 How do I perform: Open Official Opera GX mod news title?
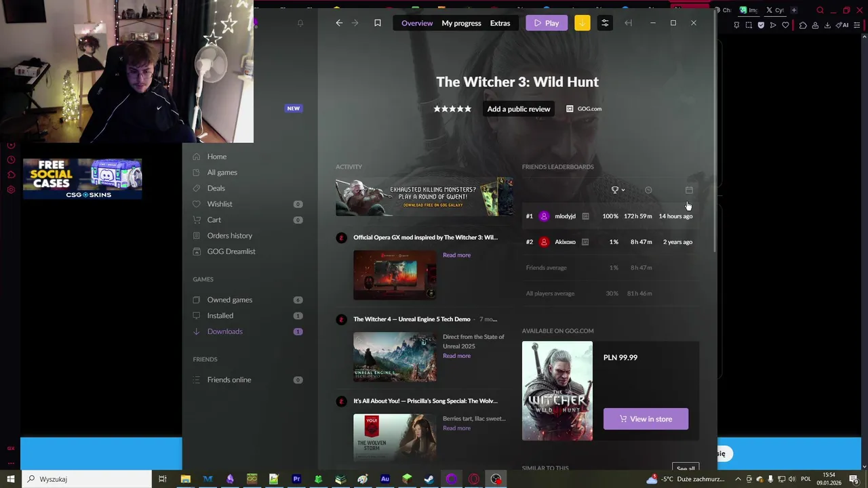click(x=425, y=237)
